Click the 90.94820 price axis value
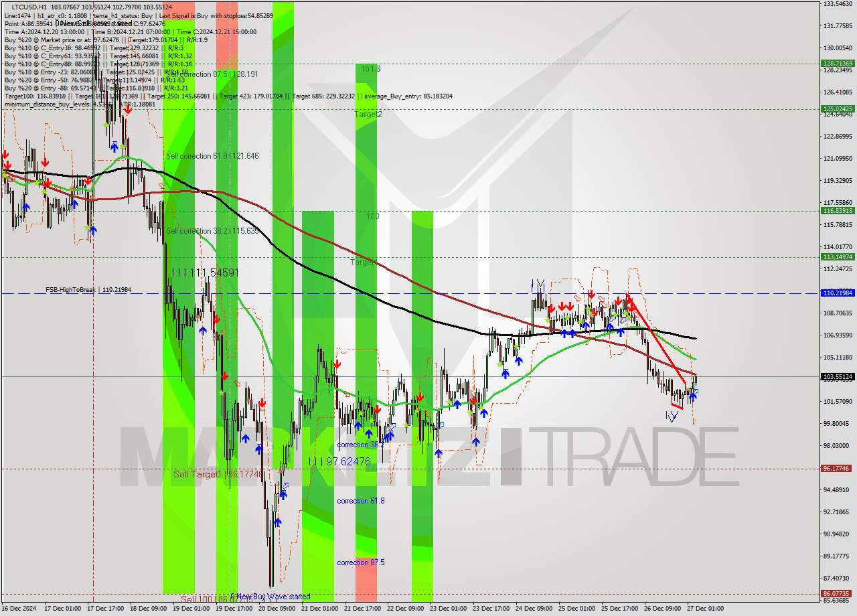Image resolution: width=857 pixels, height=616 pixels. pyautogui.click(x=837, y=534)
